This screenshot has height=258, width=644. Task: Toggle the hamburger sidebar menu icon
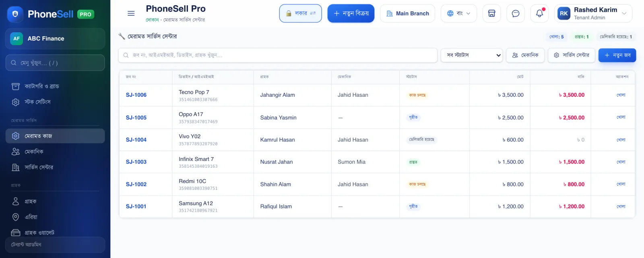pos(131,13)
